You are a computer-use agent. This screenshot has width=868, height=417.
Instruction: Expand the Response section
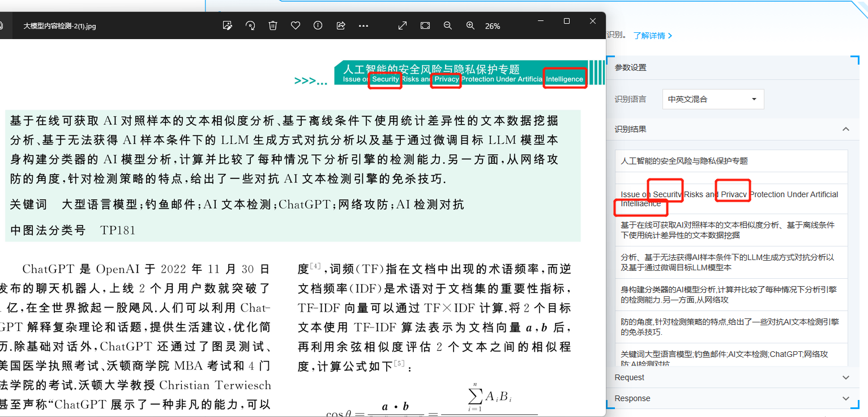845,398
